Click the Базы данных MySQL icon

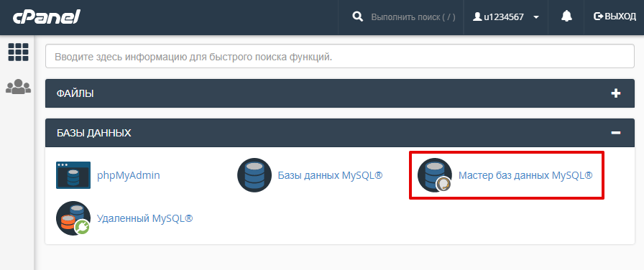(x=254, y=175)
